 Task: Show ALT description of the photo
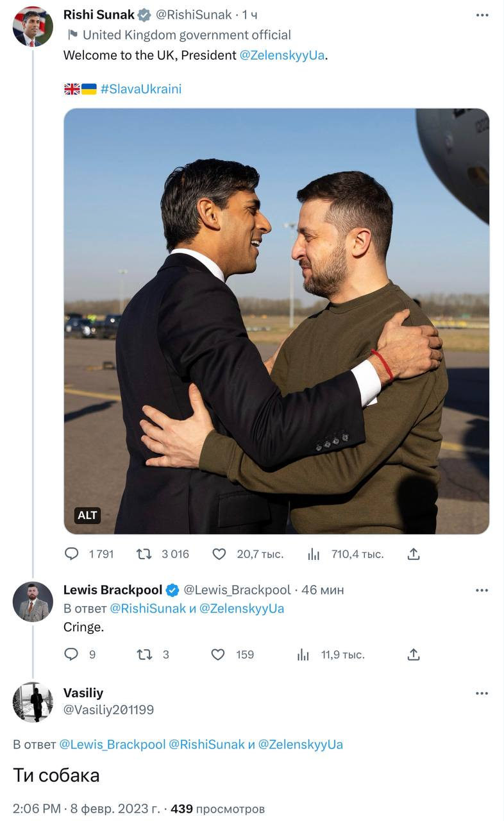(87, 515)
